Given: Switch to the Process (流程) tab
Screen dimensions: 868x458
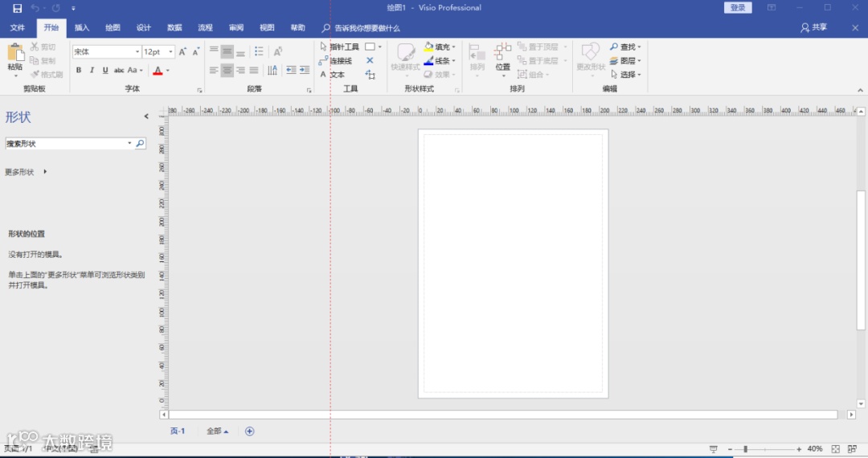Looking at the screenshot, I should coord(206,27).
